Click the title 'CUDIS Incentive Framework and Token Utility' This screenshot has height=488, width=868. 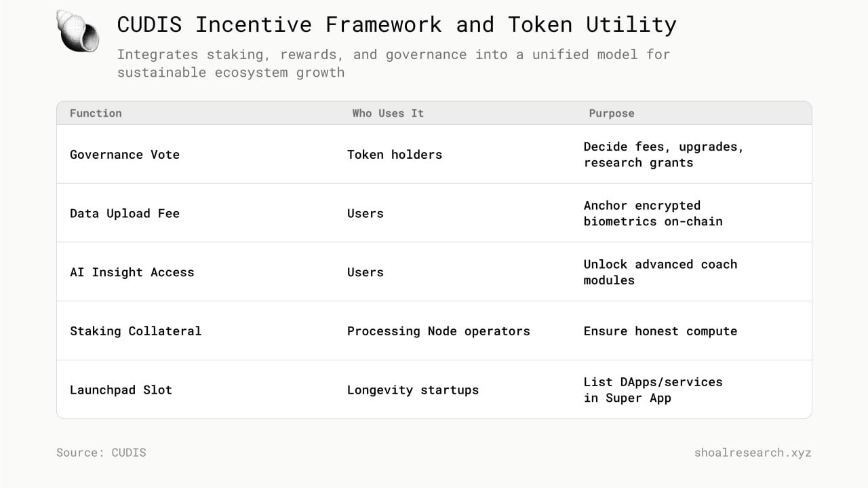tap(397, 25)
